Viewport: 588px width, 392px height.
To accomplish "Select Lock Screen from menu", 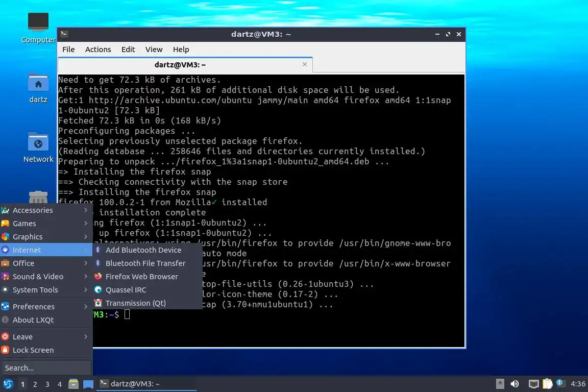I will point(46,350).
